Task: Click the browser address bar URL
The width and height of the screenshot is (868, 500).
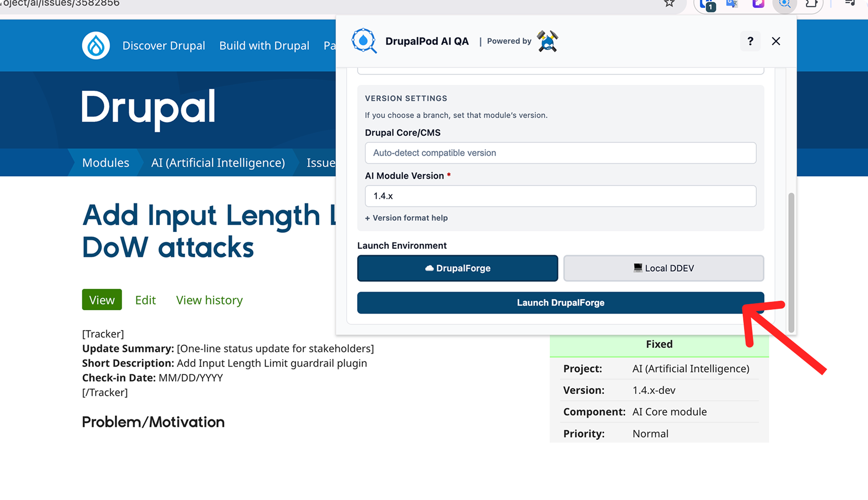Action: coord(60,4)
